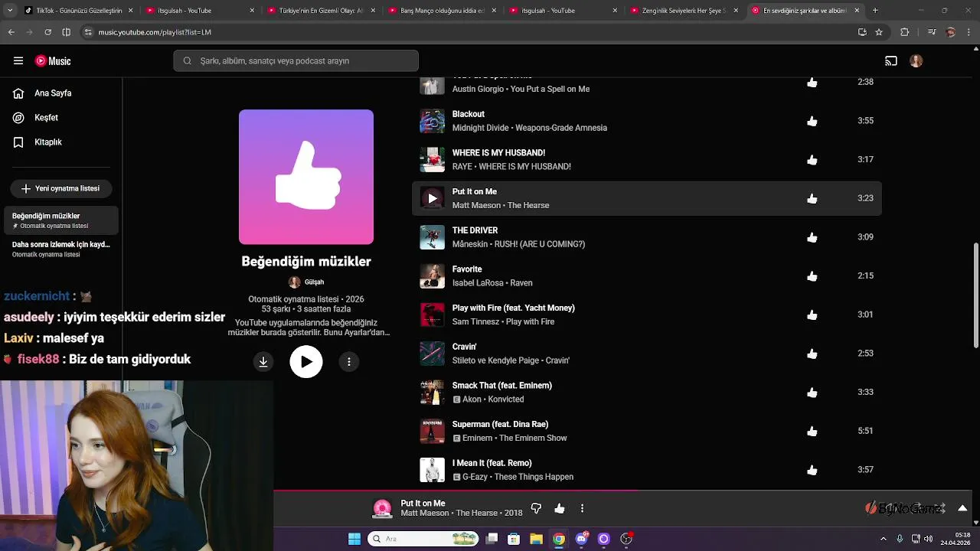Open Måneskin artist link
This screenshot has height=551, width=980.
click(469, 244)
